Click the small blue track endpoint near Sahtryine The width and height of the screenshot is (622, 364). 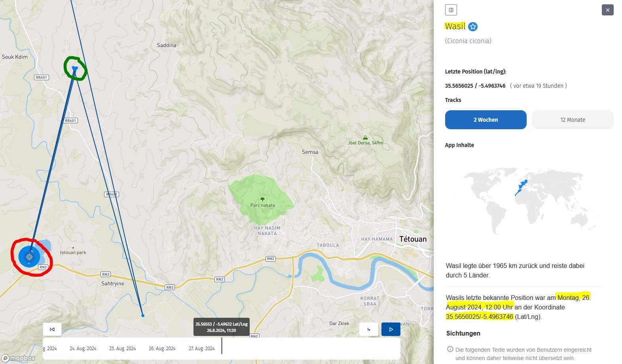pos(143,315)
